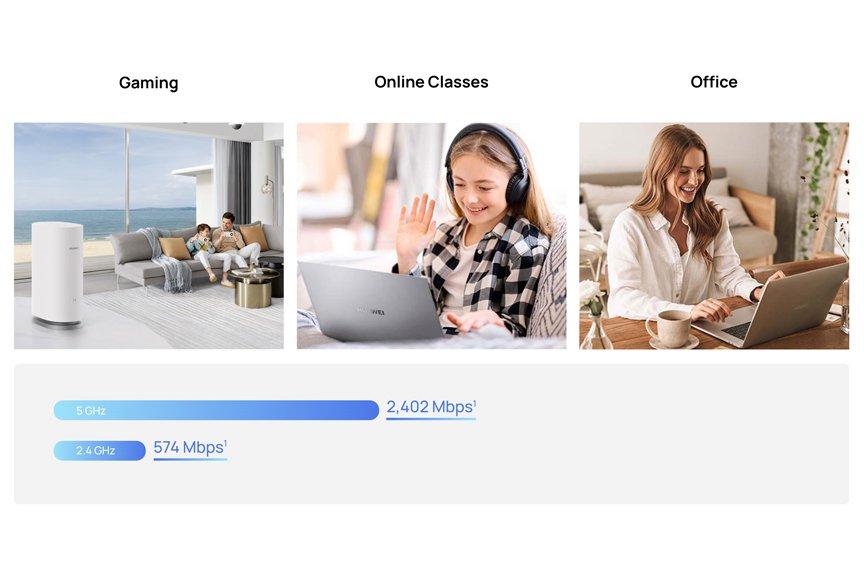Click the HUAWEI logo on girl's laptop
Screen dimensions: 864x566
(370, 311)
